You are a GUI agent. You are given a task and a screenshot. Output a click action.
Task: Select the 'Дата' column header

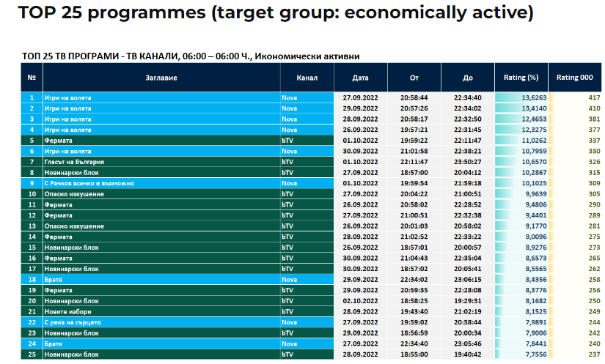pos(360,78)
